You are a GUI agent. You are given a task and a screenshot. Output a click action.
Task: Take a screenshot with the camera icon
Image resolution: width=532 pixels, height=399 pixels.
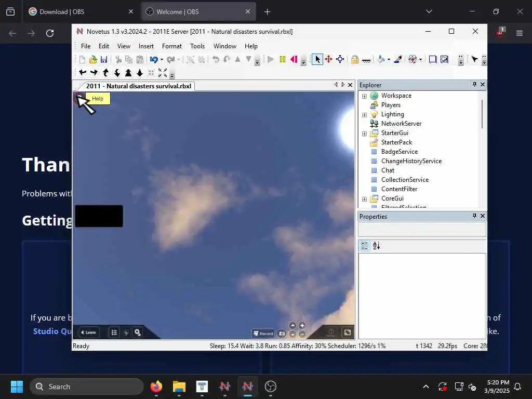[x=282, y=334]
